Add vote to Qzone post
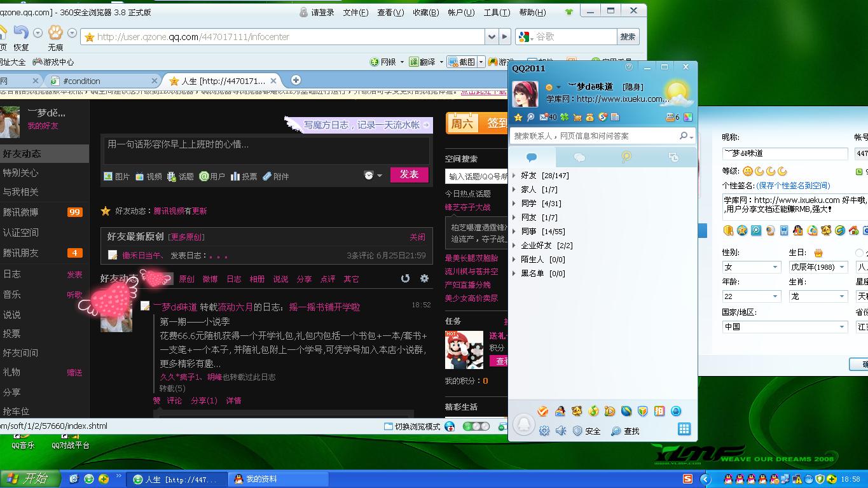Viewport: 868px width, 488px height. [x=244, y=176]
